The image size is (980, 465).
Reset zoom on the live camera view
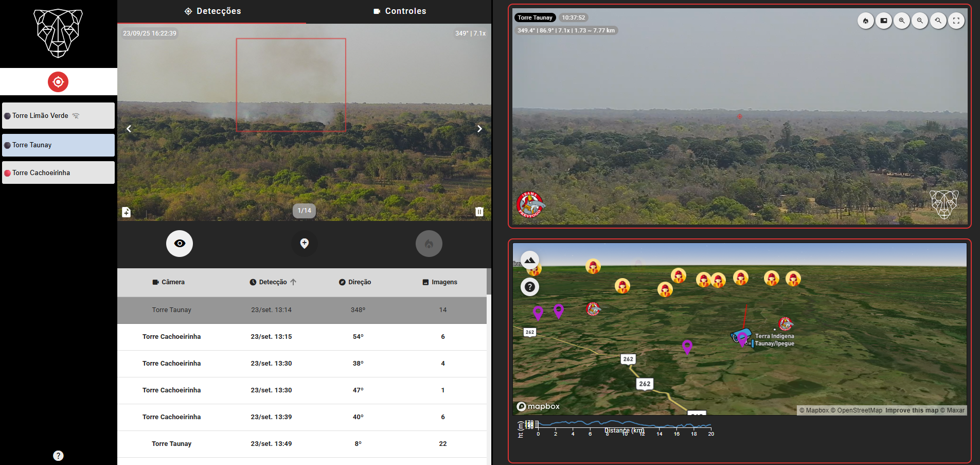coord(938,21)
